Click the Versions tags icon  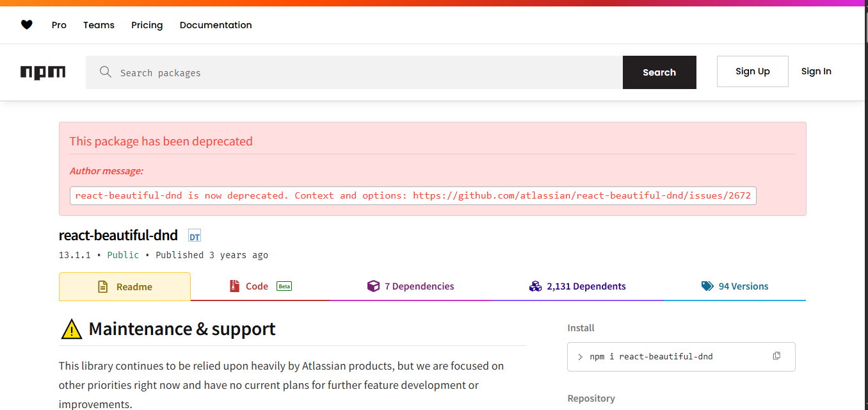point(707,286)
